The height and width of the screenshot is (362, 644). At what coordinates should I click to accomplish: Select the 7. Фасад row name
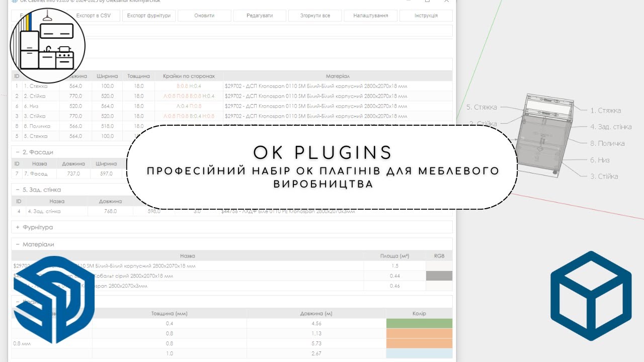(x=36, y=174)
